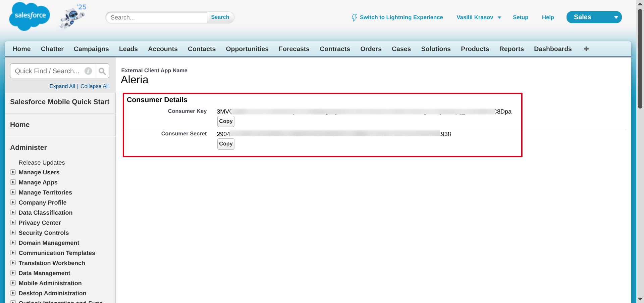Switch to the Leads tab
Viewport: 644px width, 303px height.
click(128, 49)
